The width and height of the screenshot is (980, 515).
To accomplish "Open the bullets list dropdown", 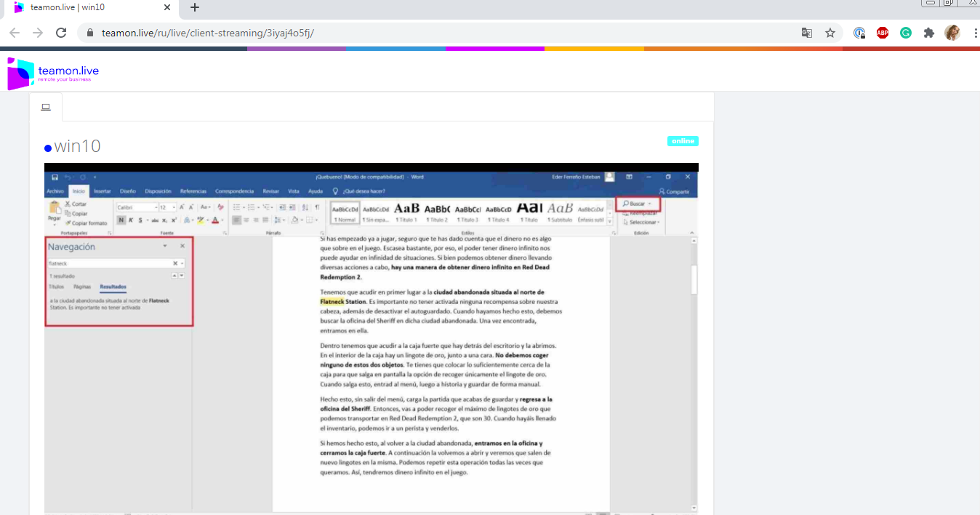I will point(244,207).
